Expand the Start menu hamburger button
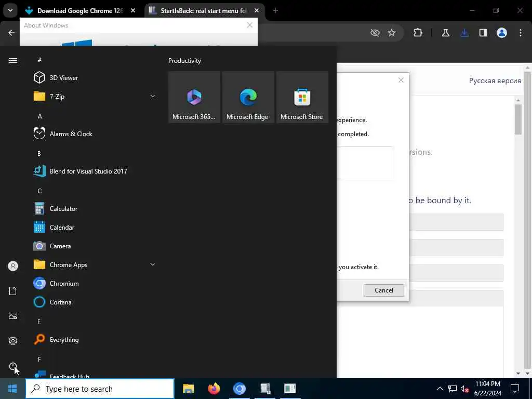532x399 pixels. pos(13,60)
